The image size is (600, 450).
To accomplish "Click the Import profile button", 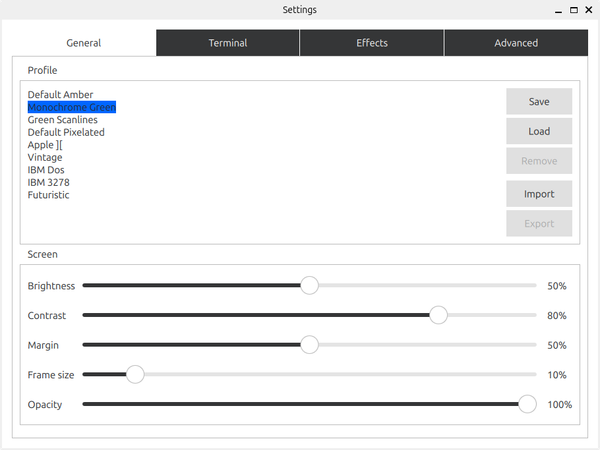I will tap(539, 193).
